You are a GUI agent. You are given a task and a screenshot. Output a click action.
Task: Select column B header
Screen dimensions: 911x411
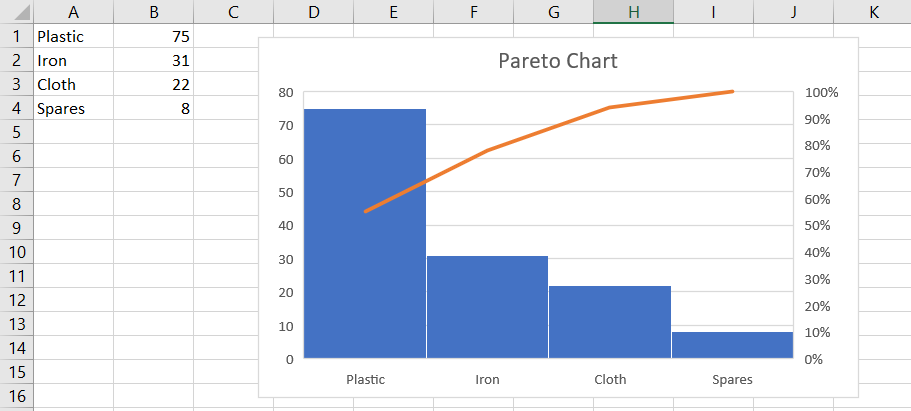point(153,12)
